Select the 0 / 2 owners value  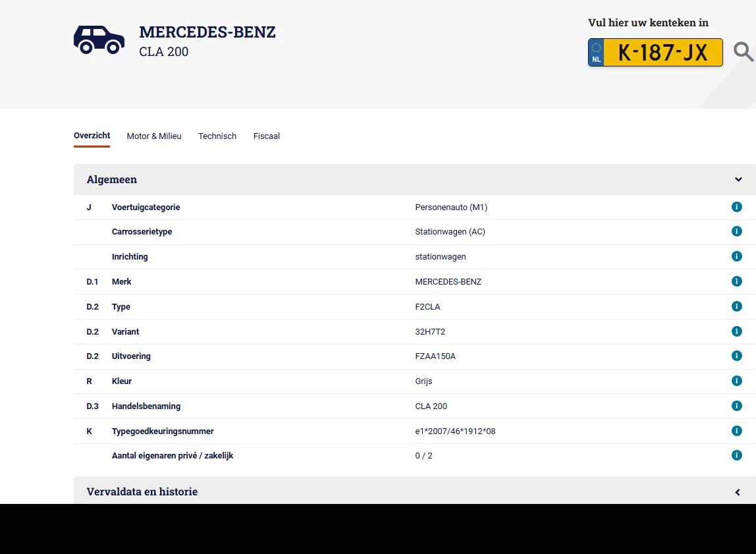coord(423,456)
